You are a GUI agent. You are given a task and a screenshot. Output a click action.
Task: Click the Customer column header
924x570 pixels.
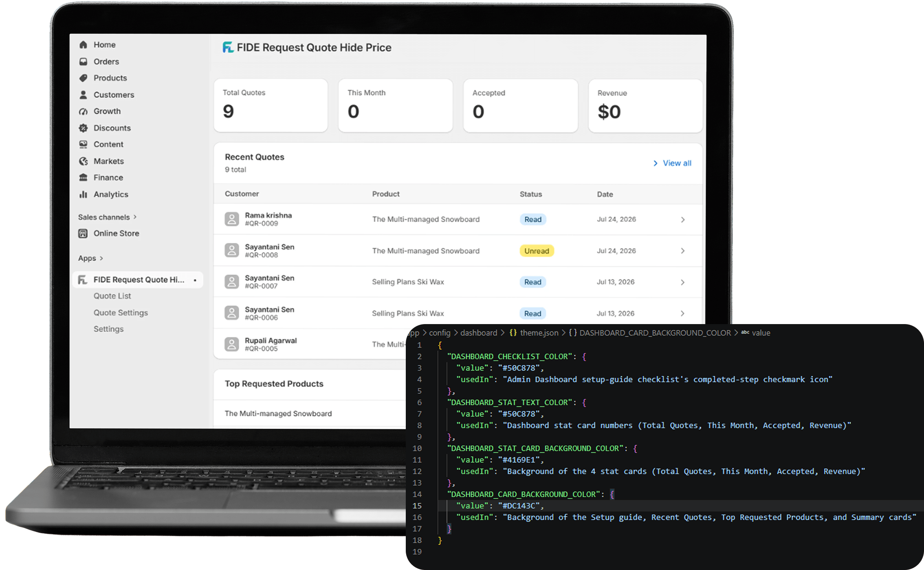(242, 194)
